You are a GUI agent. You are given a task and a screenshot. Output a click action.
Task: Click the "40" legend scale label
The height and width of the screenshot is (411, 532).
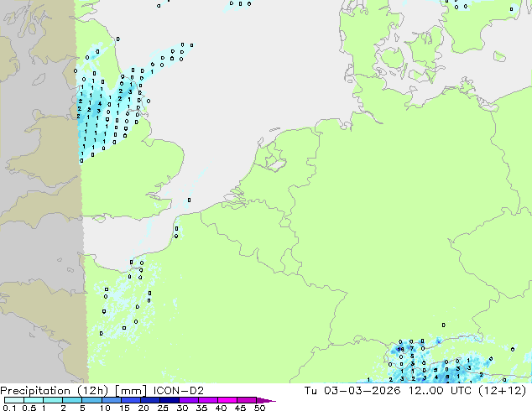[221, 408]
